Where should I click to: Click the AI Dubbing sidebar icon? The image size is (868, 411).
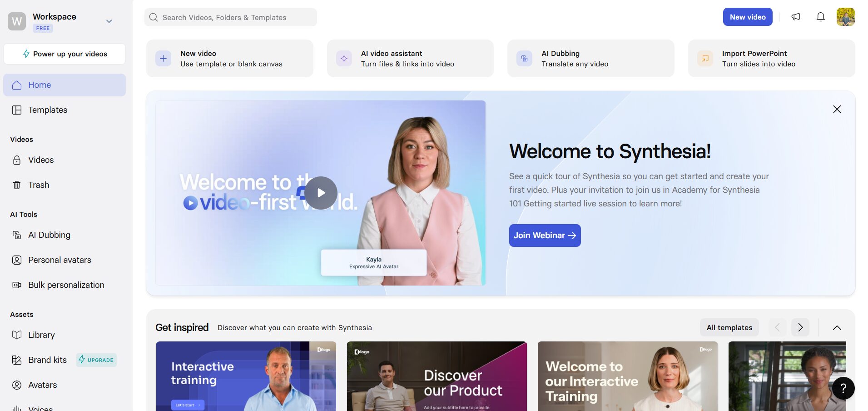point(17,235)
